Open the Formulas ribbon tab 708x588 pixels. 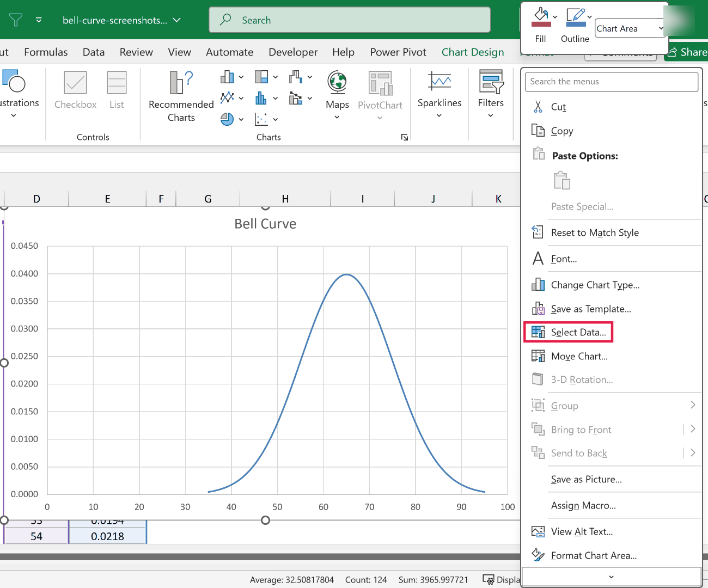(46, 52)
